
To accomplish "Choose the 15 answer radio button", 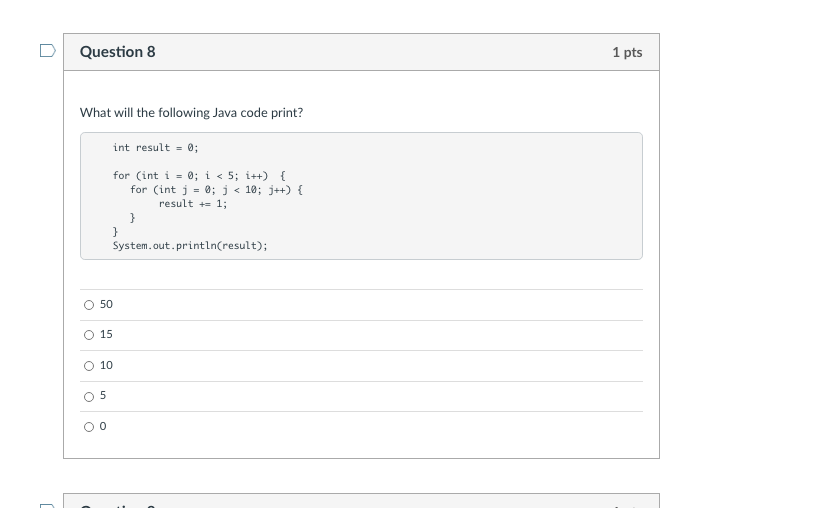I will pyautogui.click(x=89, y=335).
